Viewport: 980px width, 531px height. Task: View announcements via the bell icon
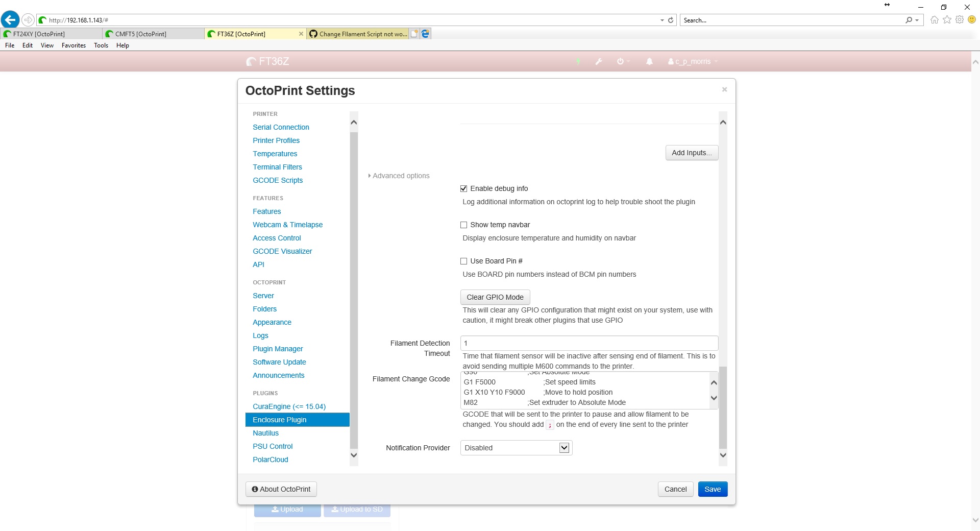(649, 61)
